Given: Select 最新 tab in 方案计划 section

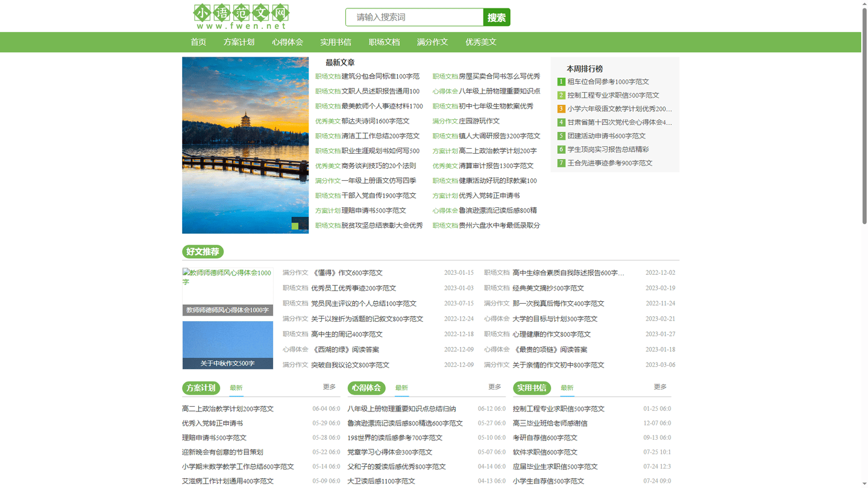Looking at the screenshot, I should point(236,388).
